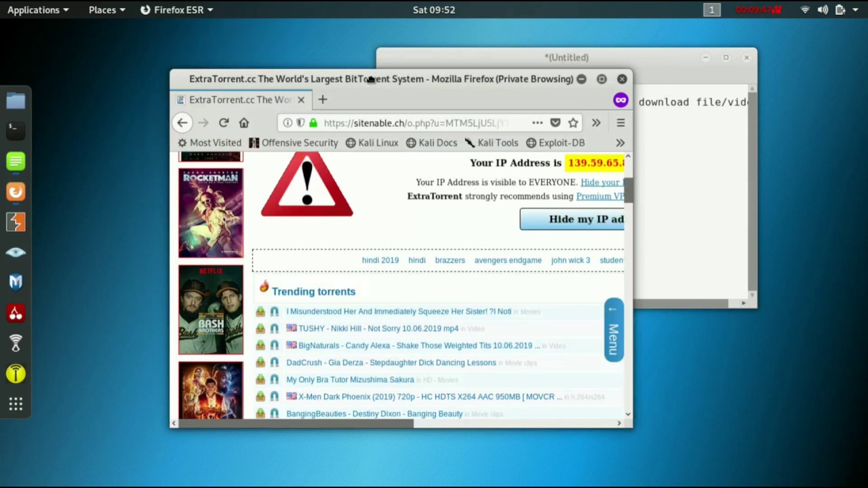Image resolution: width=868 pixels, height=488 pixels.
Task: Follow the Premium VPN link
Action: coord(600,197)
